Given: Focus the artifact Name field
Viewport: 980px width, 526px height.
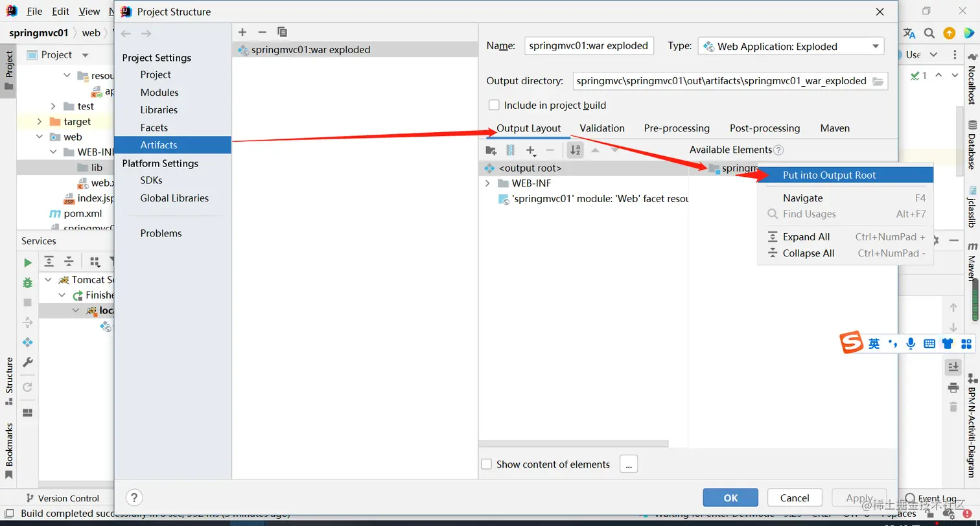Looking at the screenshot, I should (x=589, y=46).
